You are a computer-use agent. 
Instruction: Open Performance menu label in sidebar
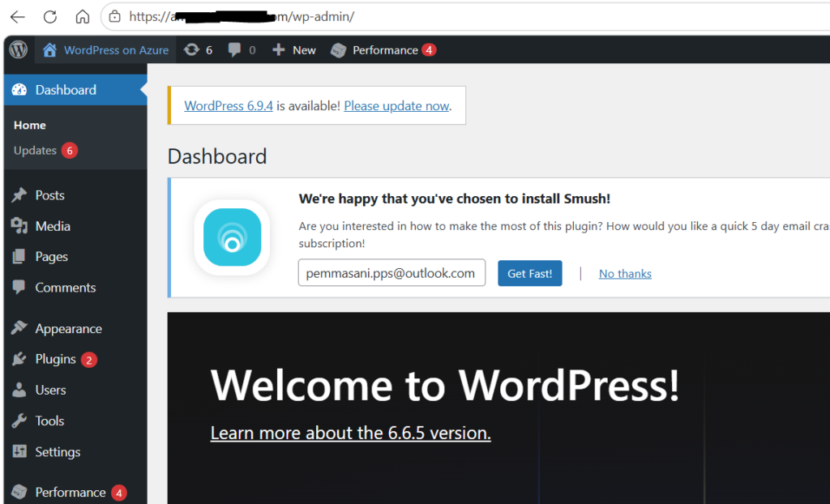71,493
